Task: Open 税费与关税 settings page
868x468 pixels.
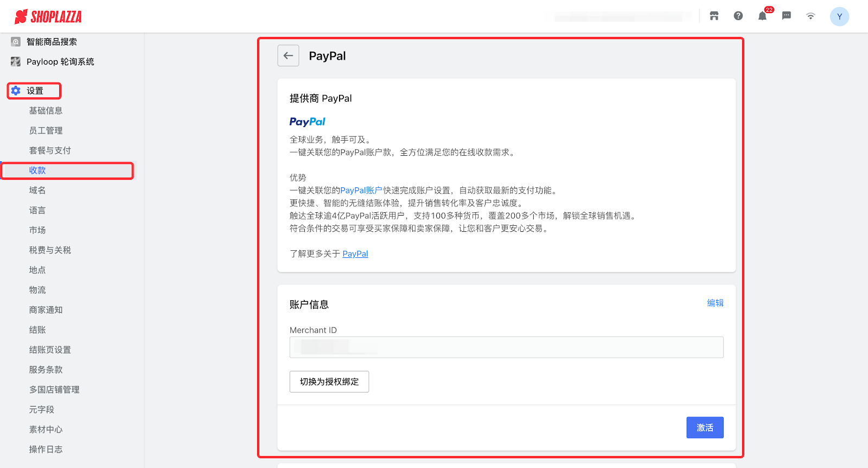Action: point(50,250)
